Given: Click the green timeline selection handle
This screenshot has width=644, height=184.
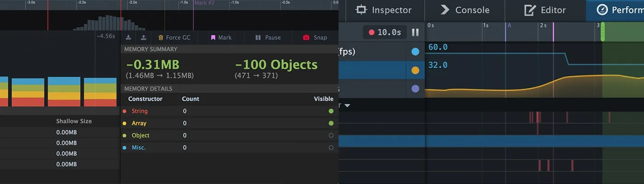Looking at the screenshot, I should (603, 32).
